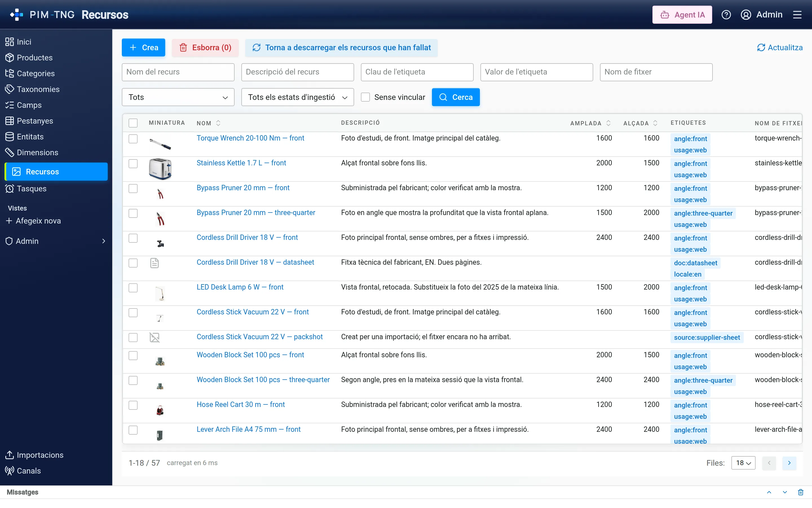Viewport: 812px width, 508px height.
Task: Expand messages panel with down chevron
Action: (785, 492)
